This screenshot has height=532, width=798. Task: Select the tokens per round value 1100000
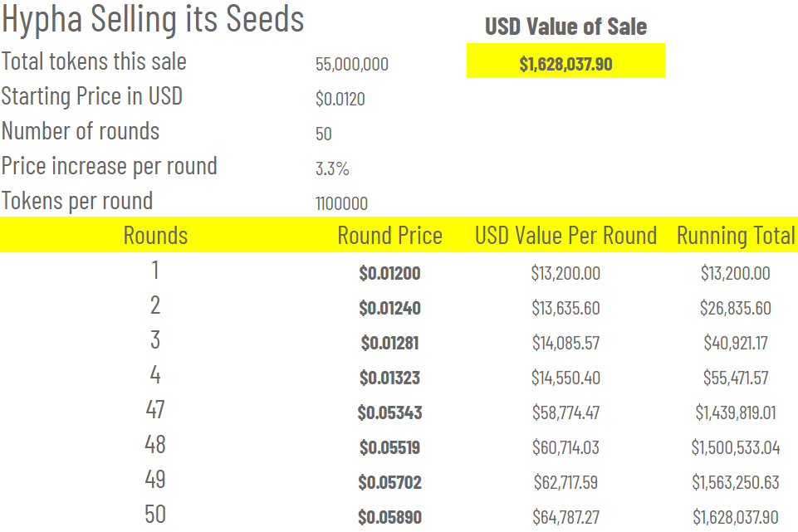click(x=341, y=204)
